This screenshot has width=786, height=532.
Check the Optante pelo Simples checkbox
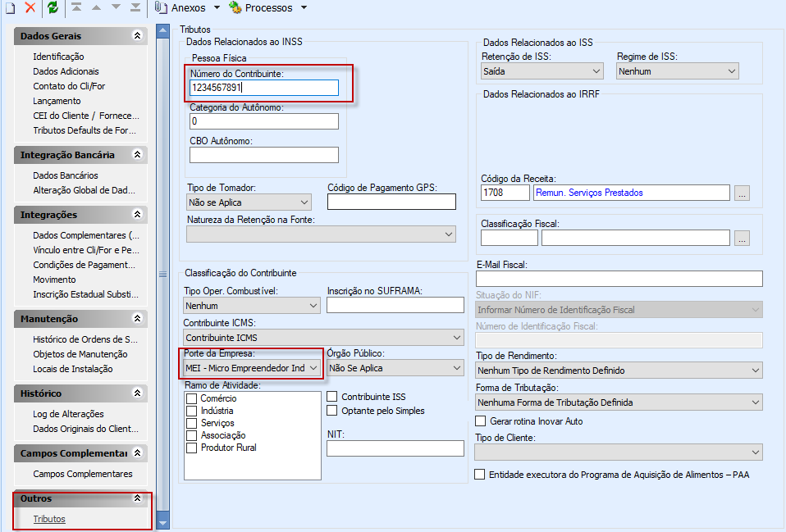(334, 408)
